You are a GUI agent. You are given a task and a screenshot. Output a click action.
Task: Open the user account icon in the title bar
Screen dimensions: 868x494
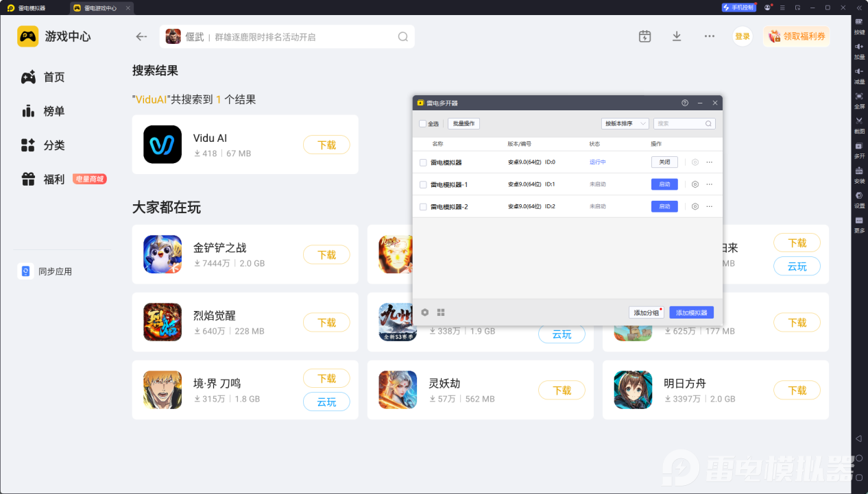click(x=768, y=8)
